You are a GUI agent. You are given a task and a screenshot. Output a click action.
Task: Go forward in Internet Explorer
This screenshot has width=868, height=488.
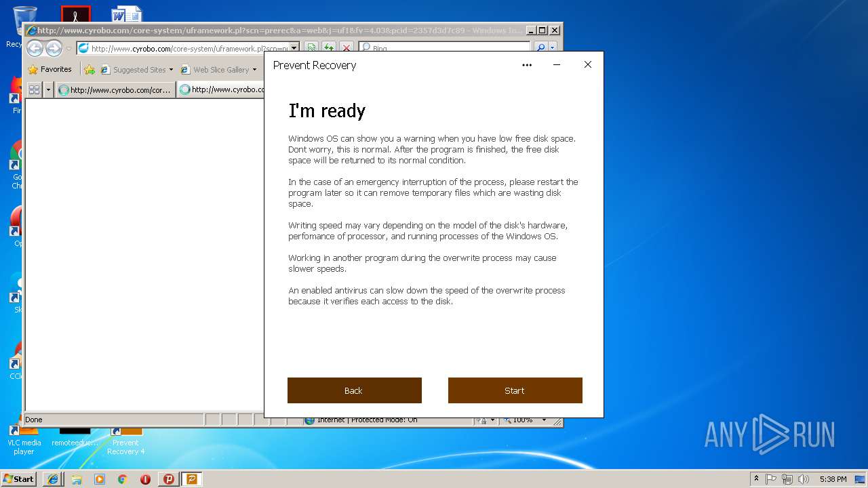(x=54, y=48)
